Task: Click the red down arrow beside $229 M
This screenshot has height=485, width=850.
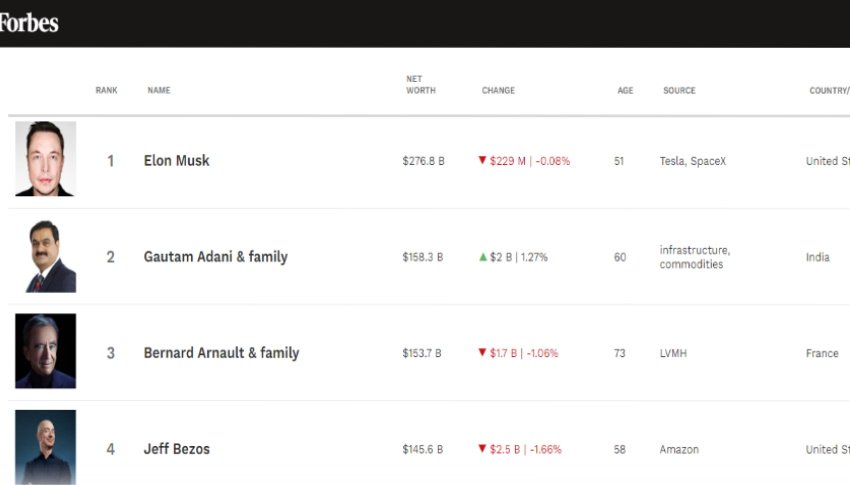Action: click(482, 160)
